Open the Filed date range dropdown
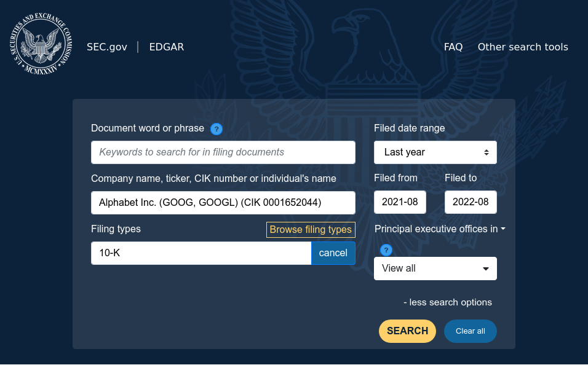 pos(435,152)
